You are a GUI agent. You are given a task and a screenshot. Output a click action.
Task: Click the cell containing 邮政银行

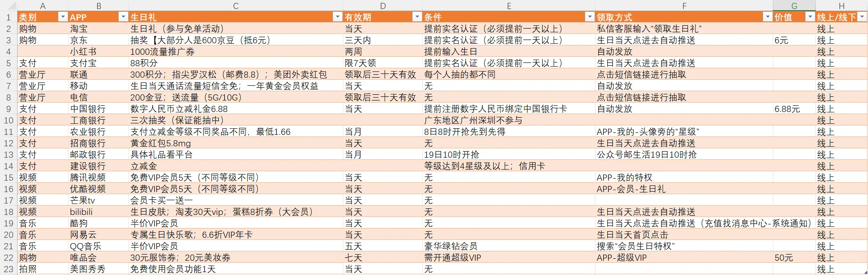(x=98, y=154)
